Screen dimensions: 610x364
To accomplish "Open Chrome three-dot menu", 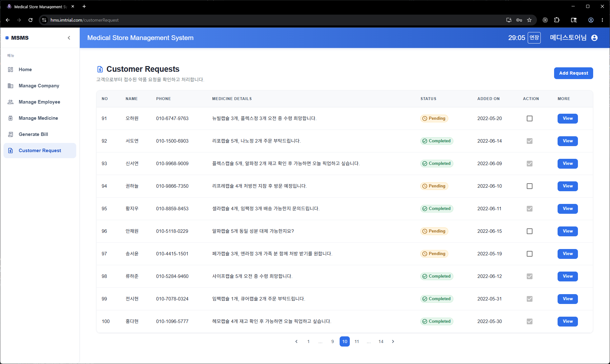I will click(x=602, y=20).
